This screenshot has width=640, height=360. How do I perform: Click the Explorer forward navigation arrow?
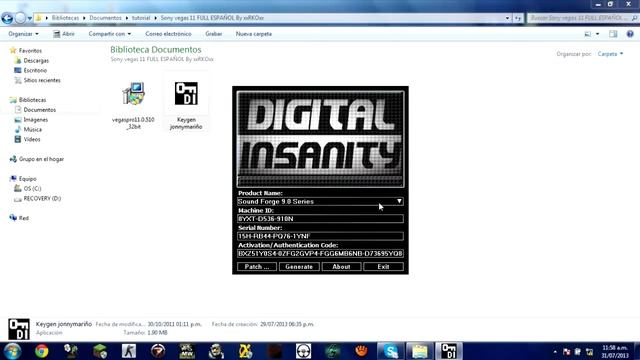20,18
